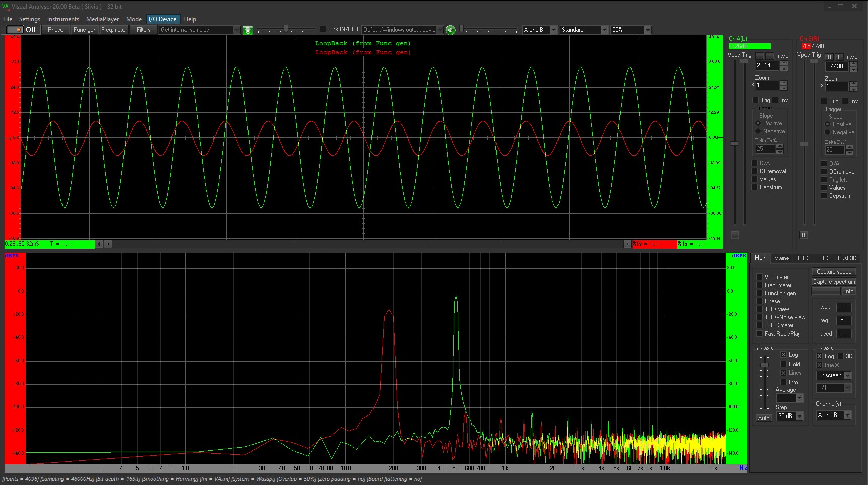Toggle Link IN/OUT checkbox
This screenshot has width=868, height=485.
323,29
